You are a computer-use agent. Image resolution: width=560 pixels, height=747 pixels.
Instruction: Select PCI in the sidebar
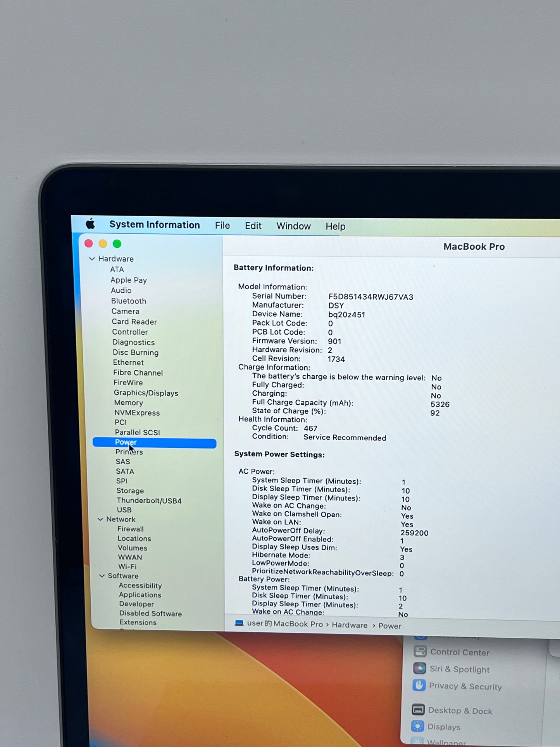click(121, 422)
